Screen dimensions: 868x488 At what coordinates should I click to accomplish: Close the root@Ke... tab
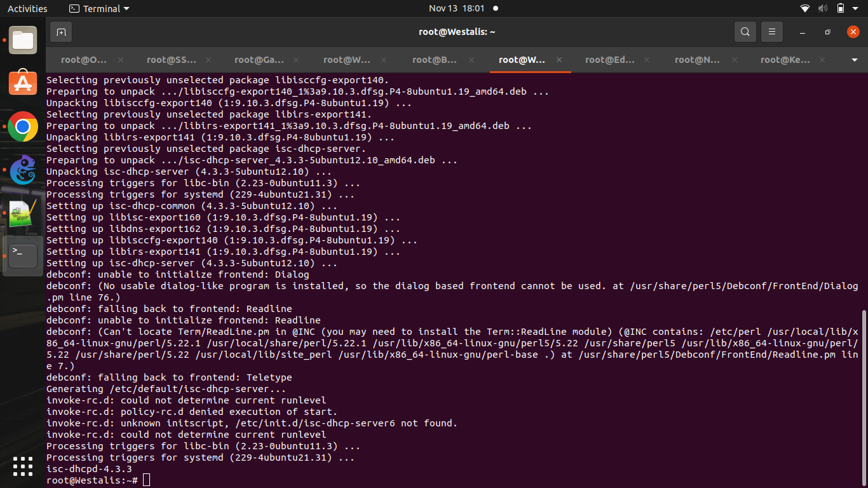pyautogui.click(x=823, y=60)
